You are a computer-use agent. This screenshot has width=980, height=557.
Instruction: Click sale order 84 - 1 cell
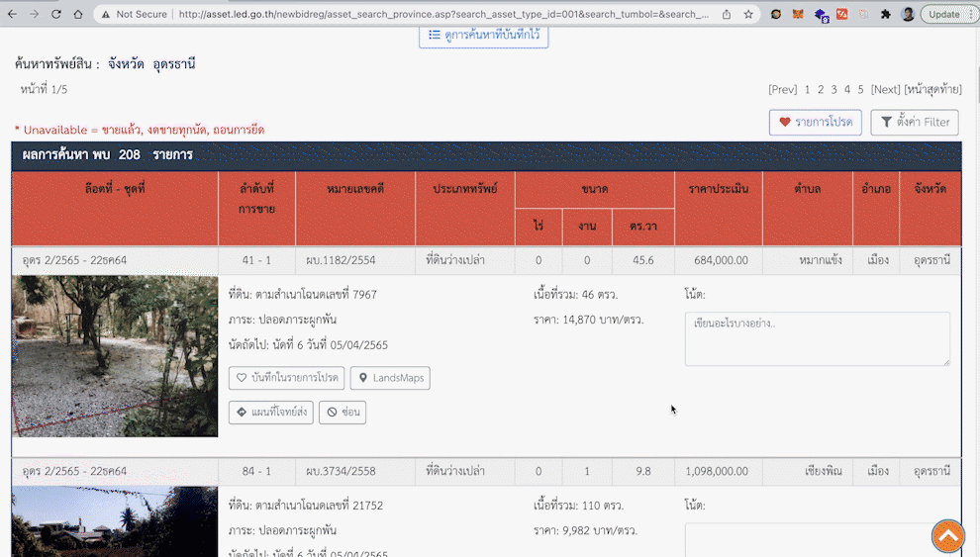256,472
